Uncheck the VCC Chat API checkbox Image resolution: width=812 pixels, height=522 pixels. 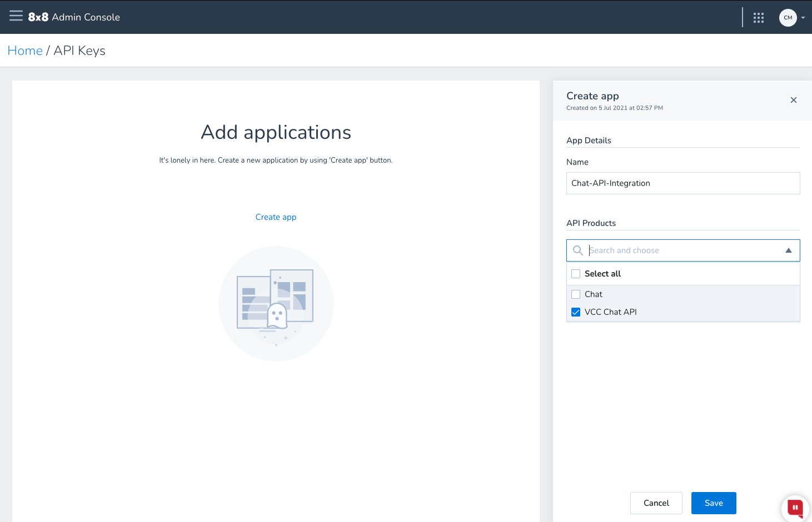576,312
